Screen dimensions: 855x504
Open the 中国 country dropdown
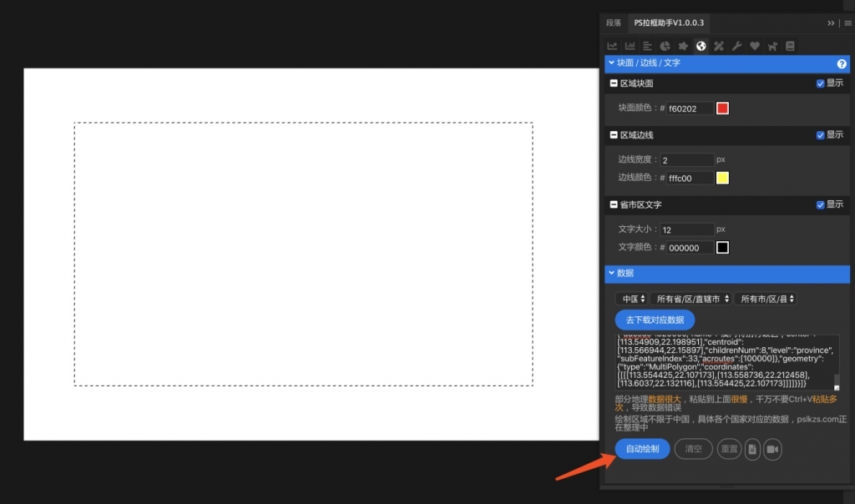631,299
